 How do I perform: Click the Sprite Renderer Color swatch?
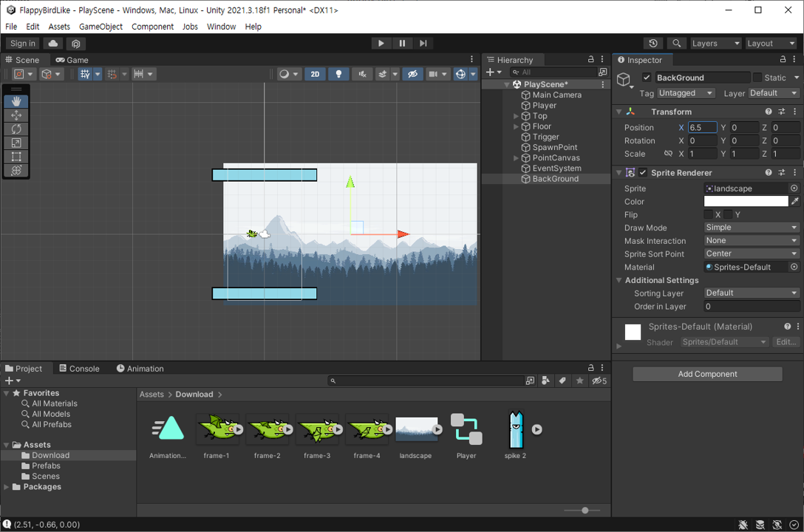point(746,202)
